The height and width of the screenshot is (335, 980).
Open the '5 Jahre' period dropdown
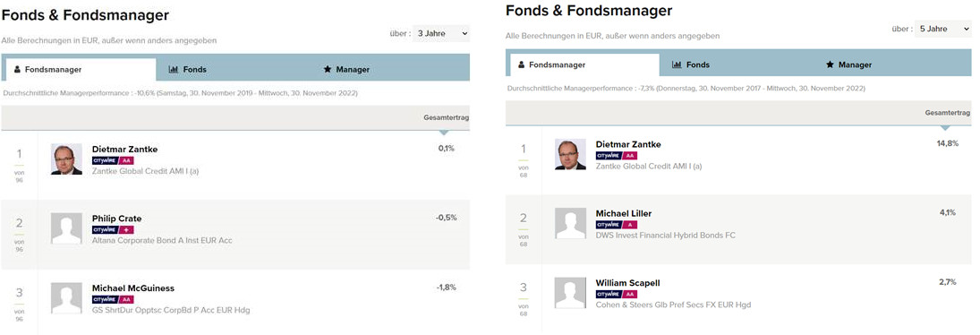coord(943,29)
